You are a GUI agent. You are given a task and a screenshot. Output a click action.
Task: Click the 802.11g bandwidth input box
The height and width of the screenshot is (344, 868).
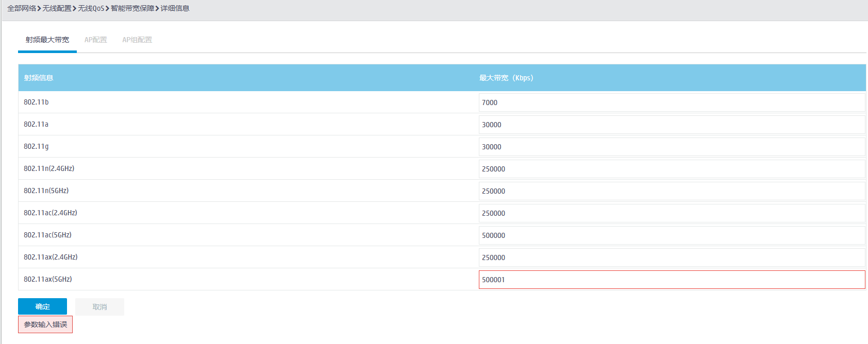coord(671,147)
